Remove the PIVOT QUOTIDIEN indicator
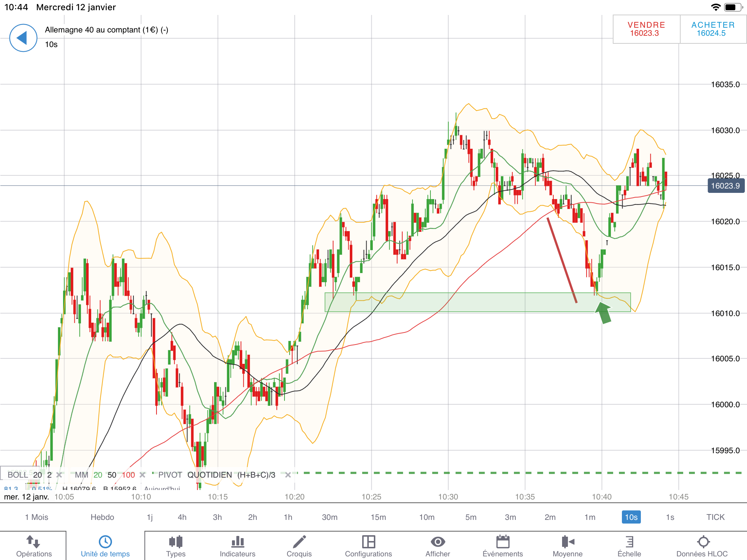Screen dimensions: 747x560 [x=288, y=475]
